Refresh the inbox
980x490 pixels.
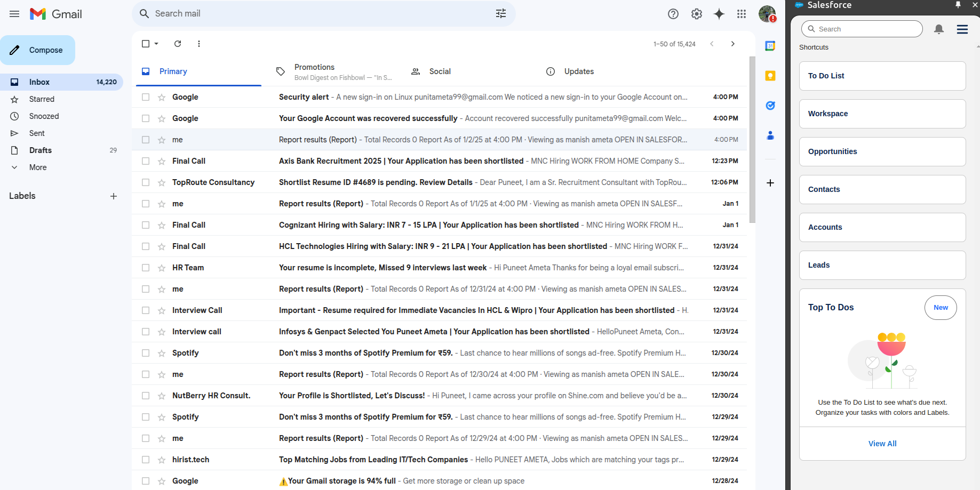178,44
